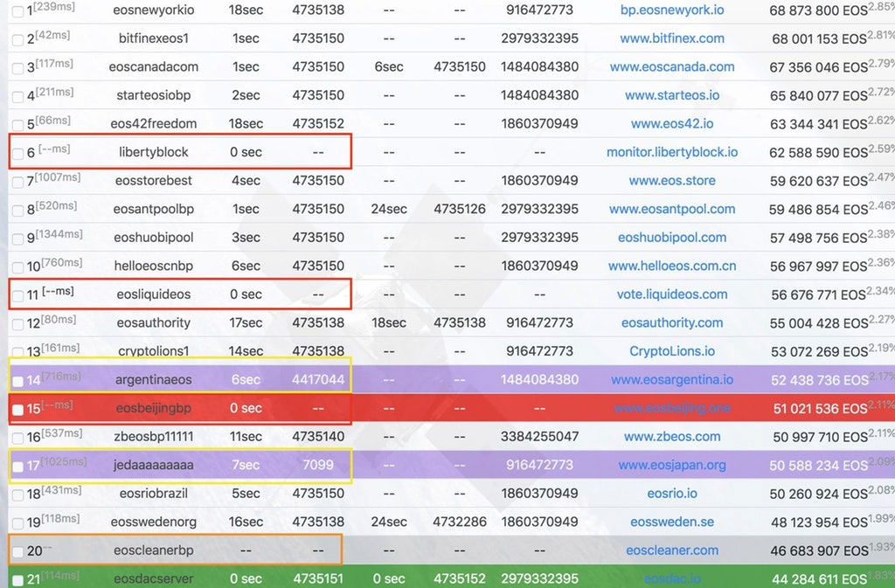
Task: Select the eosliquideos row checkbox
Action: [x=17, y=295]
